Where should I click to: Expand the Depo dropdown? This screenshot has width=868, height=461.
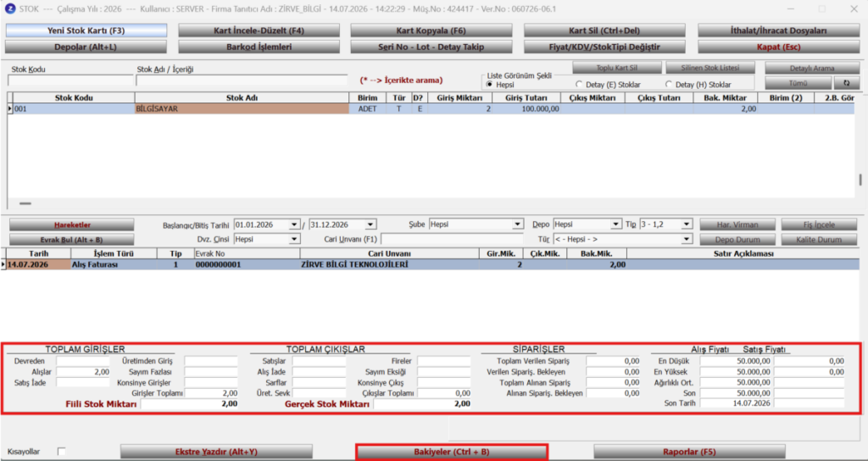(616, 225)
